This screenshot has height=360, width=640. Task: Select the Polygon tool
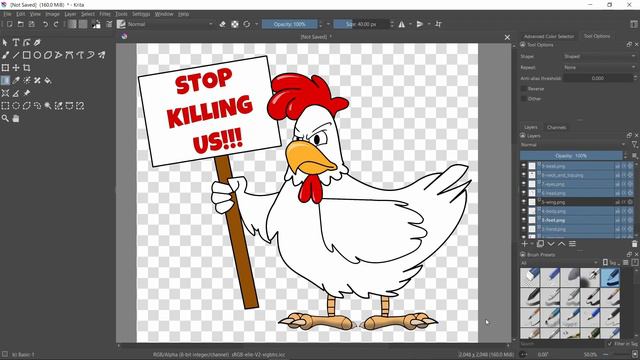48,55
